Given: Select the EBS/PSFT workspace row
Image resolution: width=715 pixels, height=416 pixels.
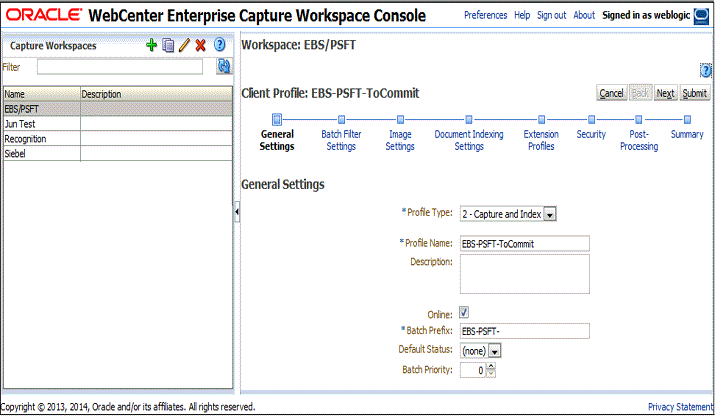Looking at the screenshot, I should [118, 109].
